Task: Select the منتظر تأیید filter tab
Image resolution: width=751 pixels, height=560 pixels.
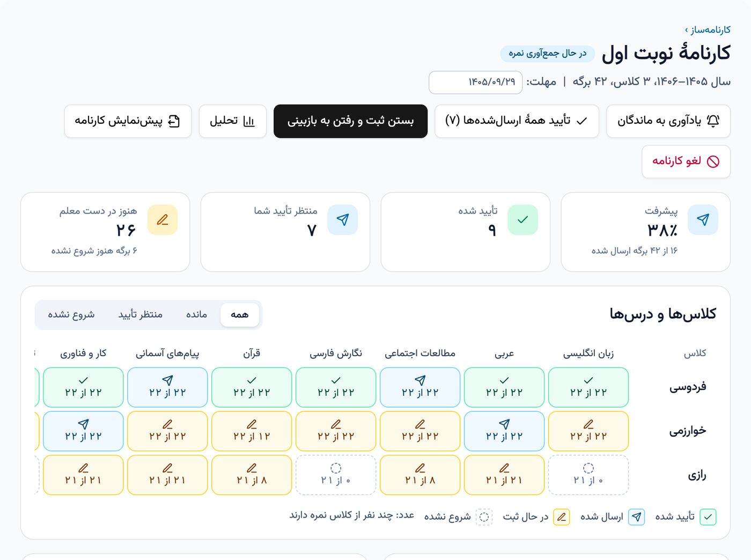Action: click(x=141, y=315)
